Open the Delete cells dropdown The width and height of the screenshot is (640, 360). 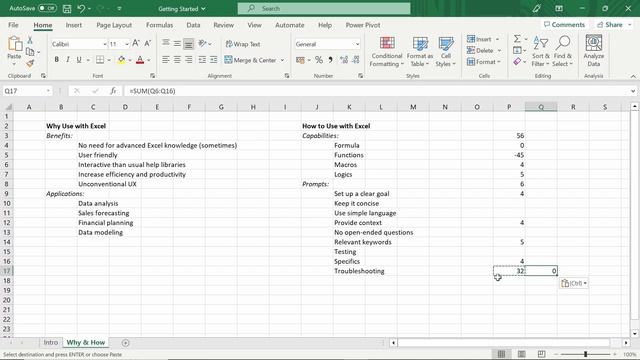pyautogui.click(x=499, y=51)
